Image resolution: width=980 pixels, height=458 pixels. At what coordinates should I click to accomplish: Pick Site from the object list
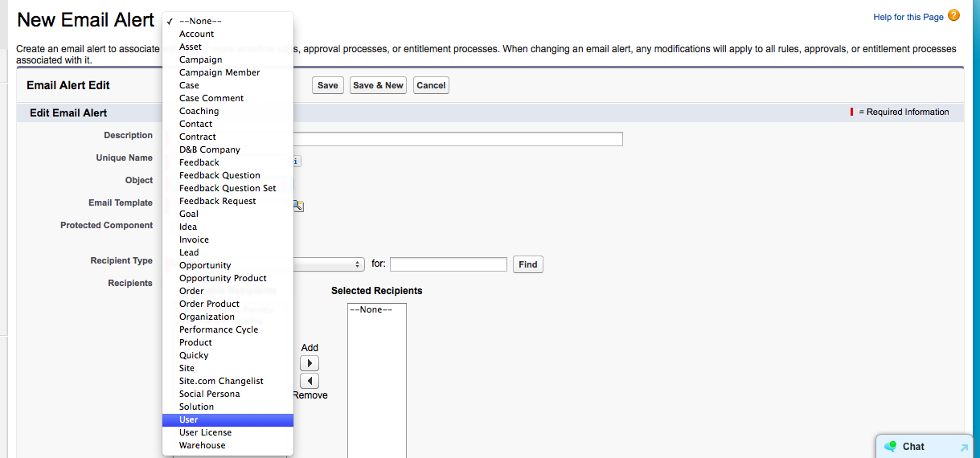point(228,368)
